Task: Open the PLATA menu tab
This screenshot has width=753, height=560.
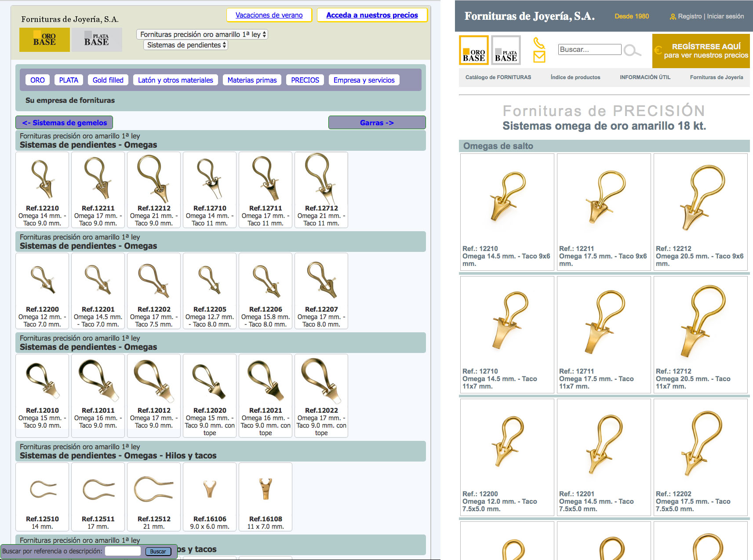Action: pos(69,80)
